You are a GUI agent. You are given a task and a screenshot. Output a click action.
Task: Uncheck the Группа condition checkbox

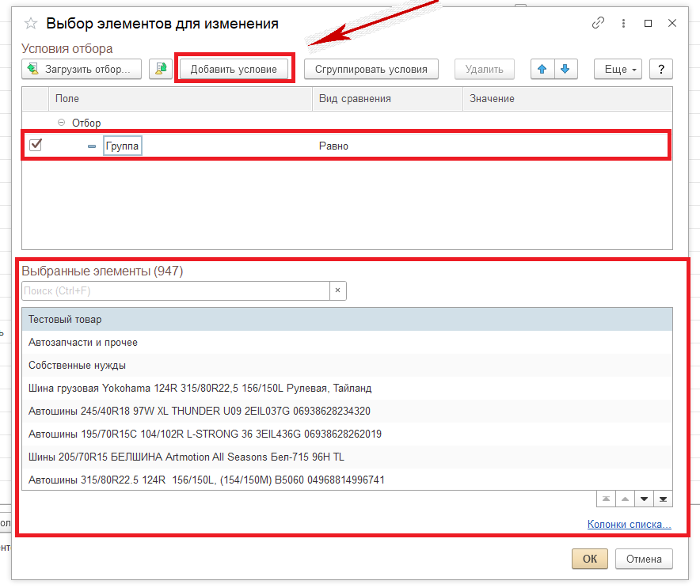(x=36, y=146)
